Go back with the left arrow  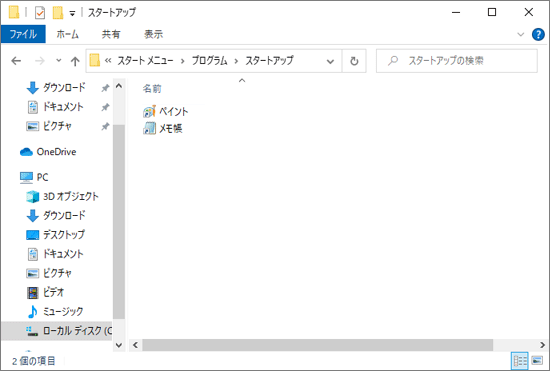16,61
